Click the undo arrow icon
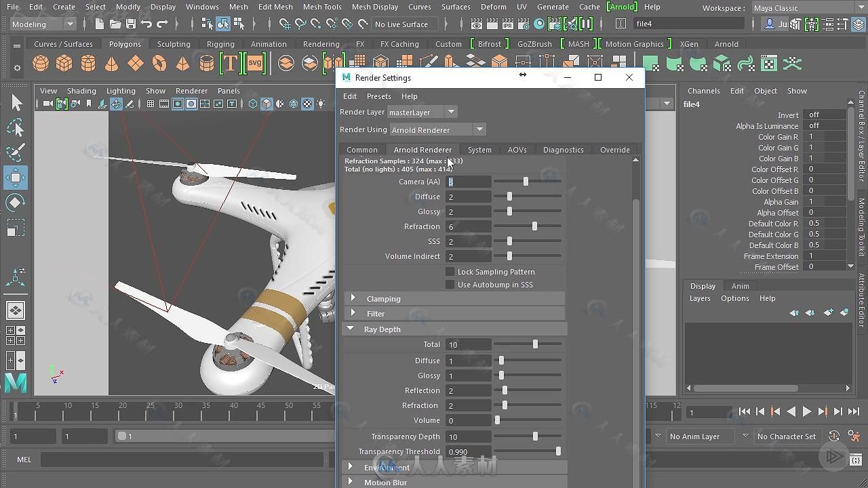This screenshot has width=868, height=488. 146,24
